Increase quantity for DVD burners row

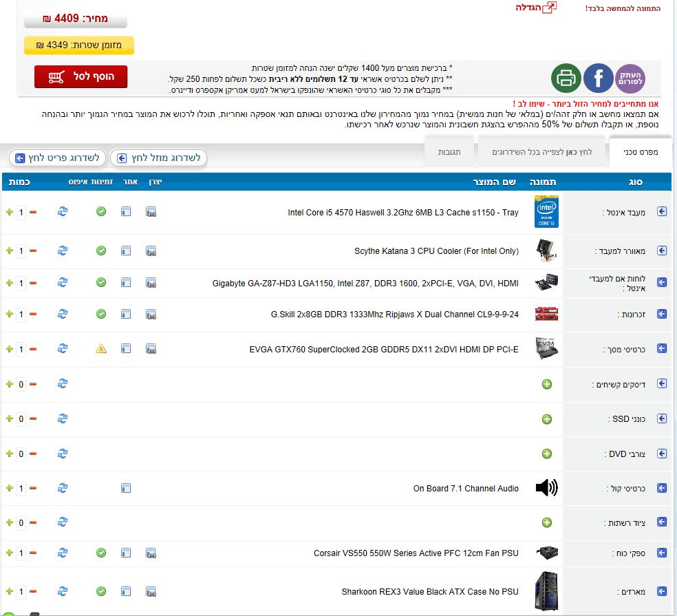point(9,454)
